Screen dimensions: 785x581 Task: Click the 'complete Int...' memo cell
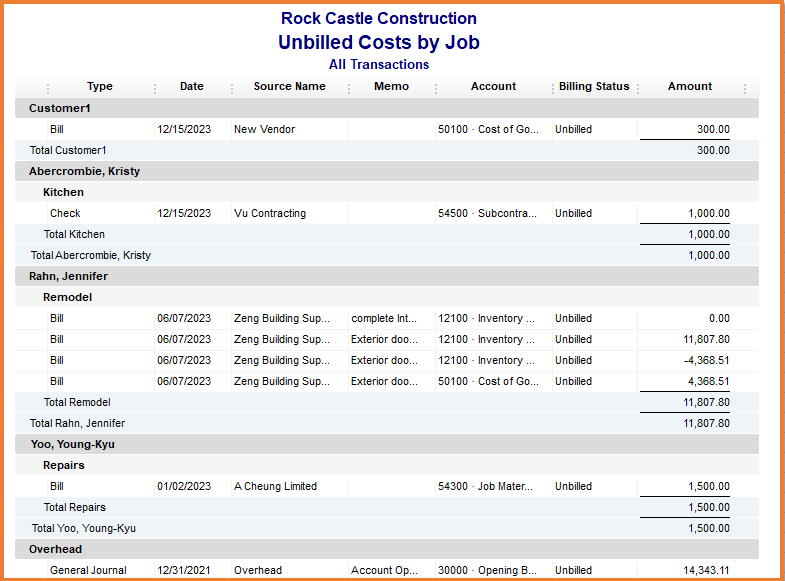pyautogui.click(x=384, y=318)
